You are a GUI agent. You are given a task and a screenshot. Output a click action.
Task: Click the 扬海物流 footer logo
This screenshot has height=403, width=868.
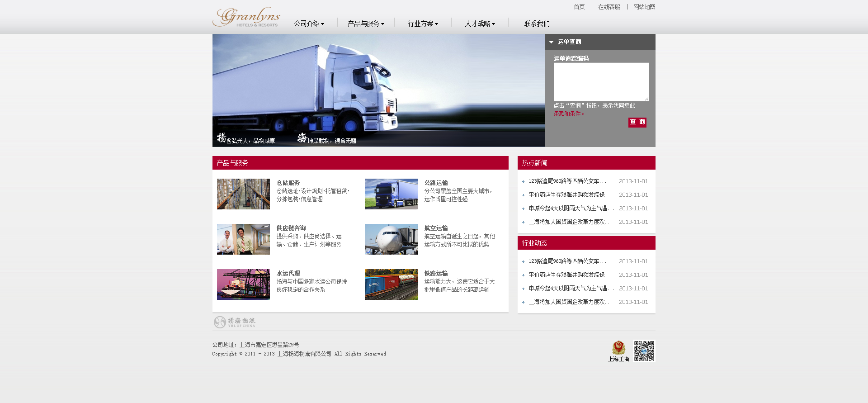(x=235, y=322)
